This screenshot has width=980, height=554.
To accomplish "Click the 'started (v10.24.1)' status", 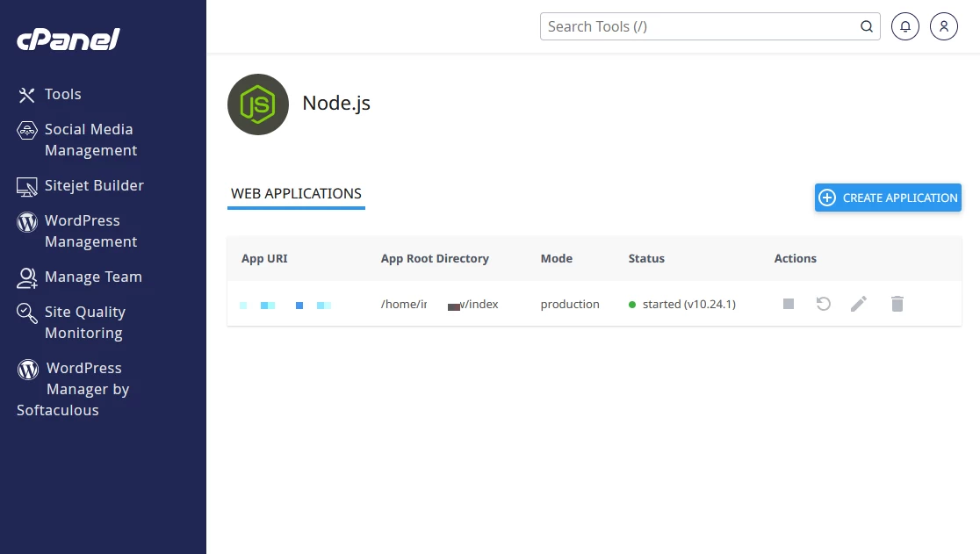I will coord(682,304).
